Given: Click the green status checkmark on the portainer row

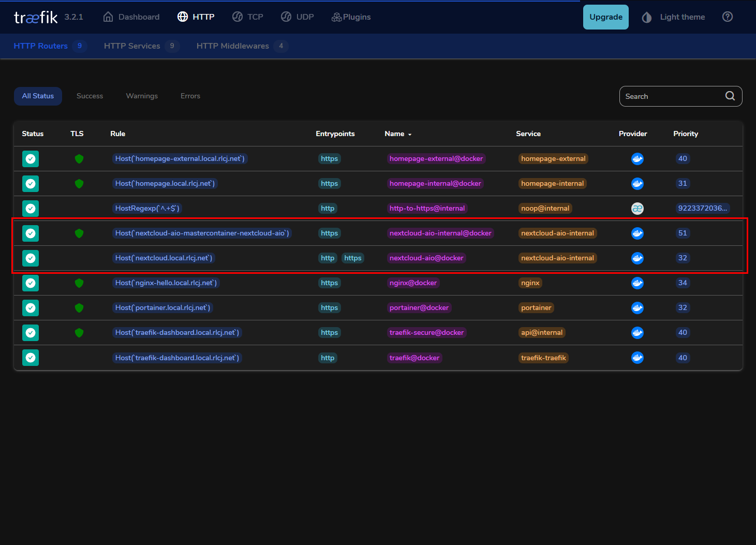Looking at the screenshot, I should point(30,308).
